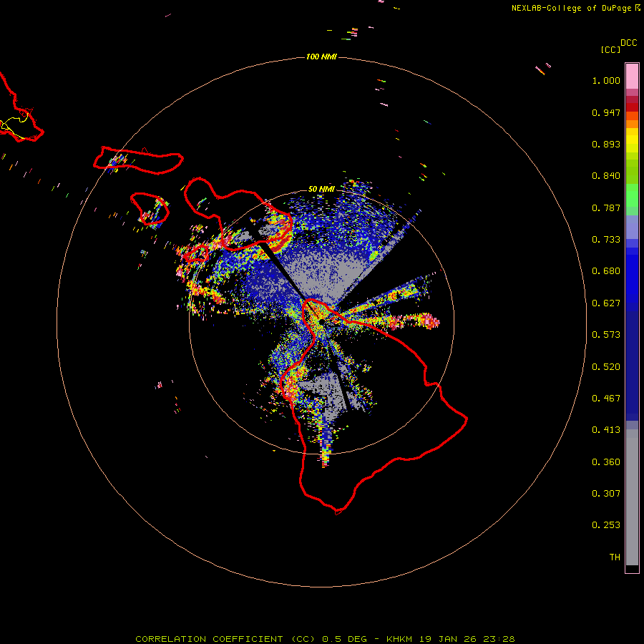Click the 0.680 scale value
The image size is (644, 644).
[606, 271]
